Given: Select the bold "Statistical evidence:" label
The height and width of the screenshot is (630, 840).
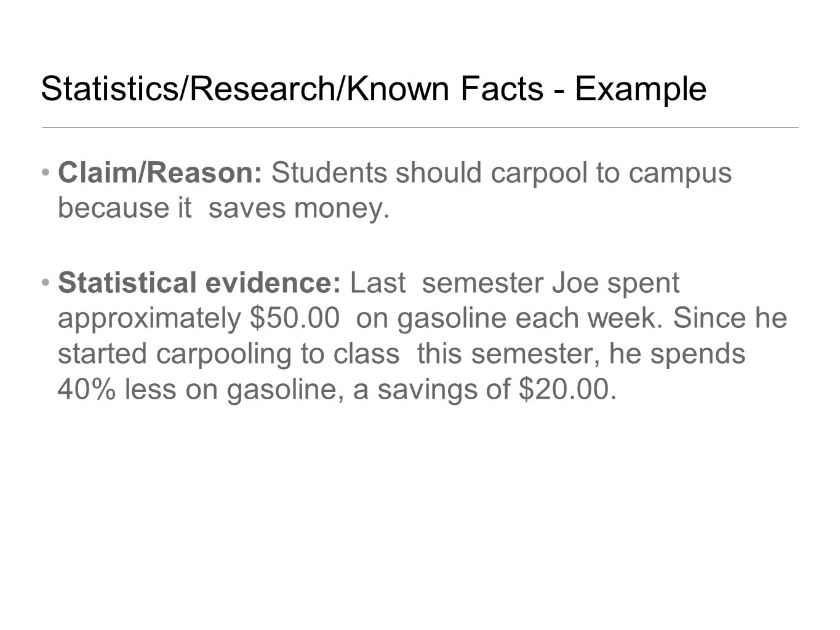Looking at the screenshot, I should click(199, 283).
